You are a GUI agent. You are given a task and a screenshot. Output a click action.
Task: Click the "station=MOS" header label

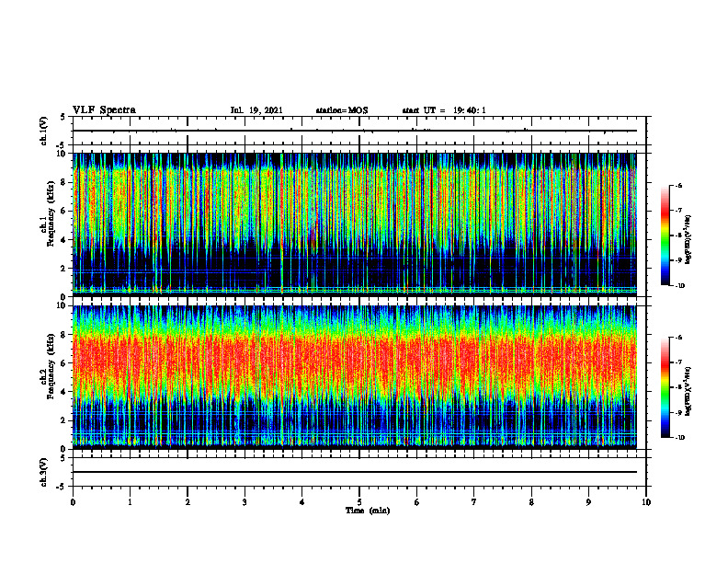click(x=342, y=110)
